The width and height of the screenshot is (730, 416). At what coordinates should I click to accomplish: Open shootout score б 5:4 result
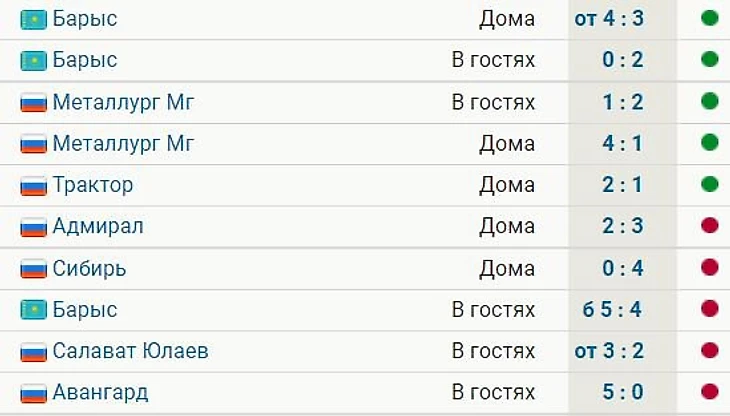(613, 309)
